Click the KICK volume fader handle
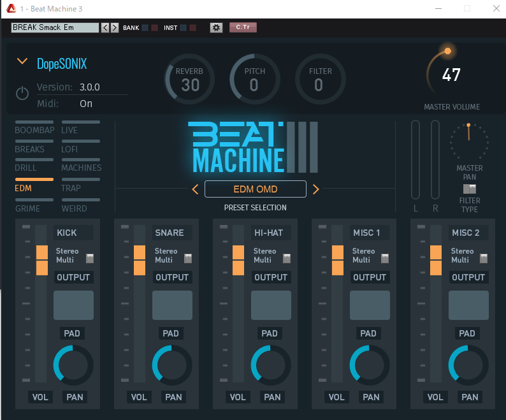 pyautogui.click(x=42, y=260)
